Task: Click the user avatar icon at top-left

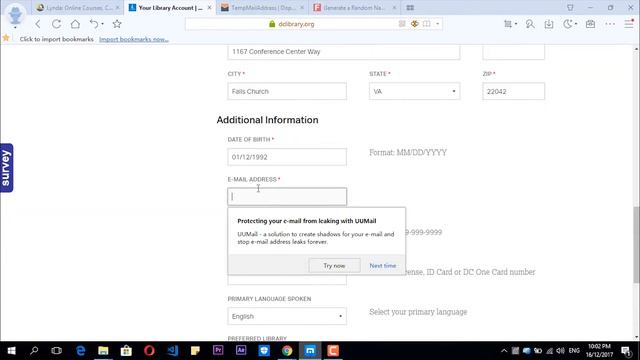Action: tap(15, 14)
